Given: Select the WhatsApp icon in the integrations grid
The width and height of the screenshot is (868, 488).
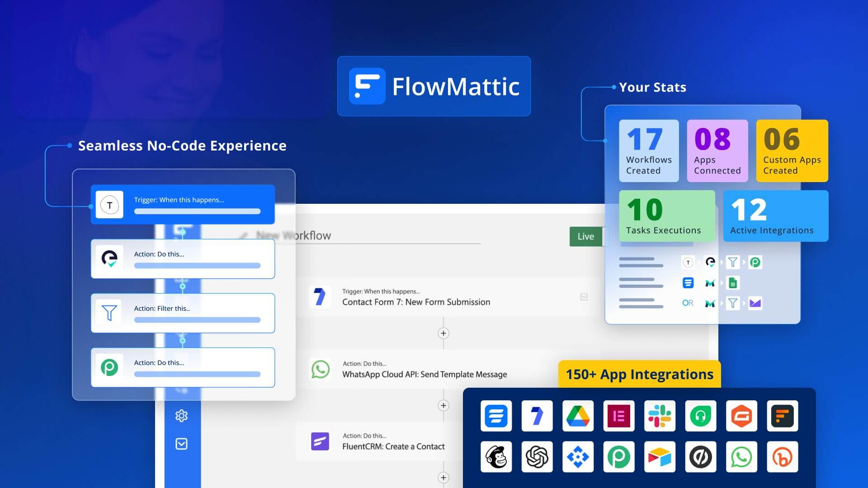Looking at the screenshot, I should click(x=741, y=457).
